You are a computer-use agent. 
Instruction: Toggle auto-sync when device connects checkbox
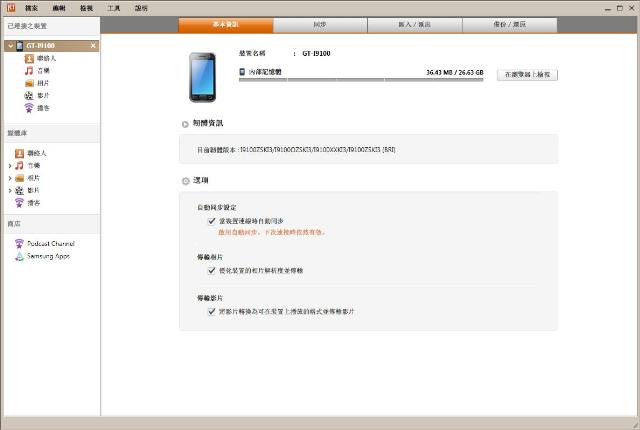211,221
